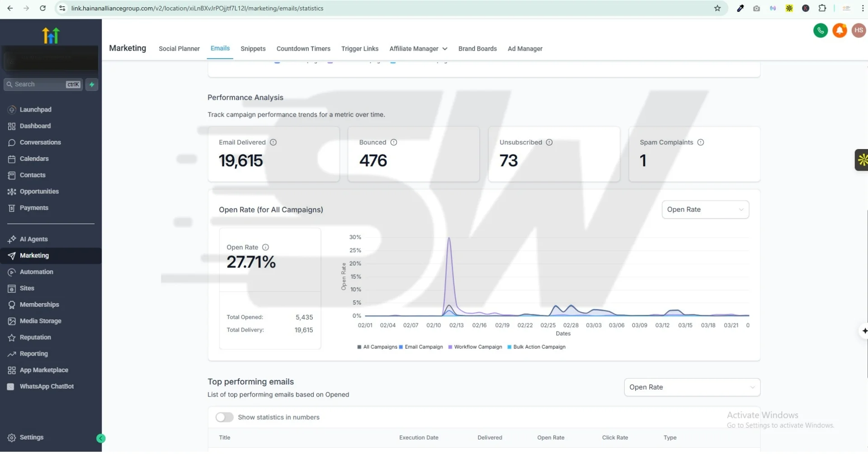Bookmark page with star icon

click(717, 8)
